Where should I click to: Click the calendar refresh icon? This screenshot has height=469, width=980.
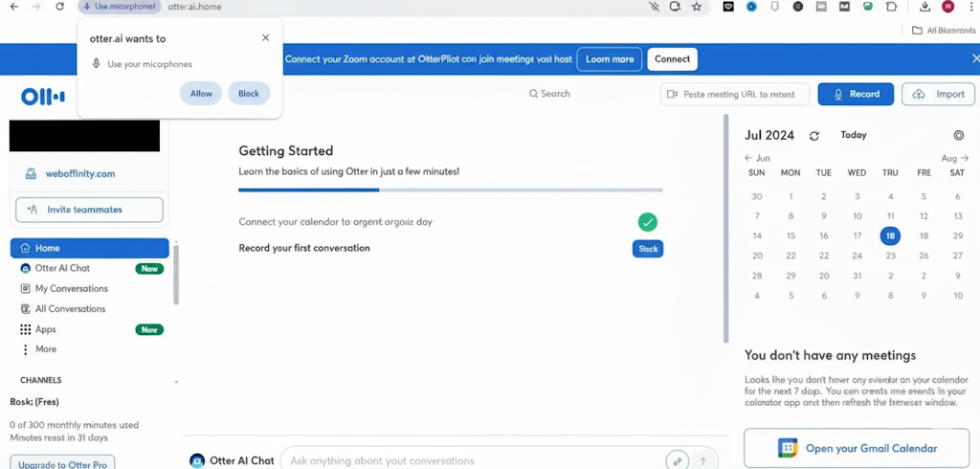(x=814, y=136)
